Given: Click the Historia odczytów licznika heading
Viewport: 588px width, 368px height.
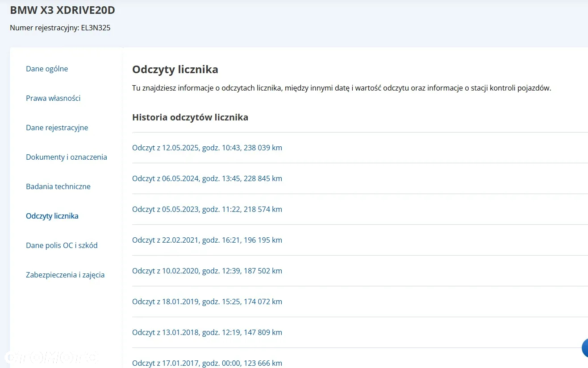Looking at the screenshot, I should (x=190, y=117).
